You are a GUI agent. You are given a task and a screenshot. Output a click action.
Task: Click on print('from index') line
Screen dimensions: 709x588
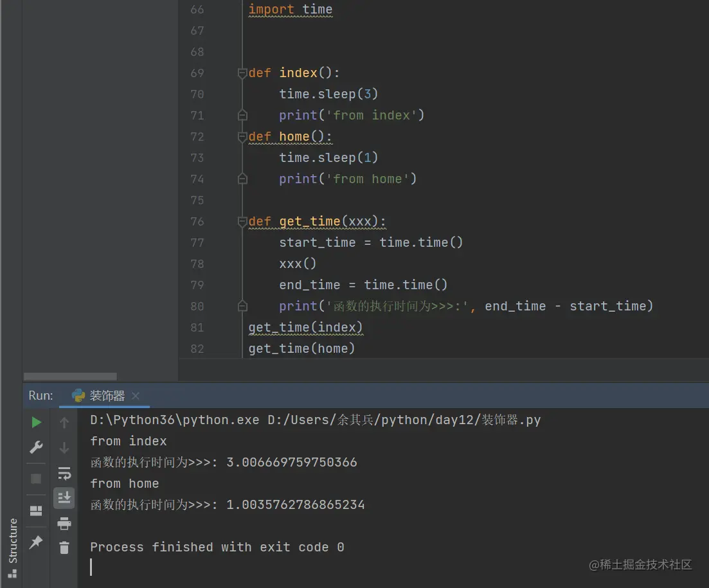(352, 115)
